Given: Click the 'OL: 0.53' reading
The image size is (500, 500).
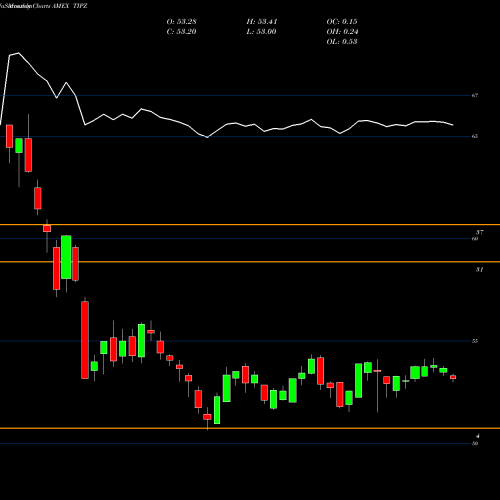Looking at the screenshot, I should [x=342, y=42].
